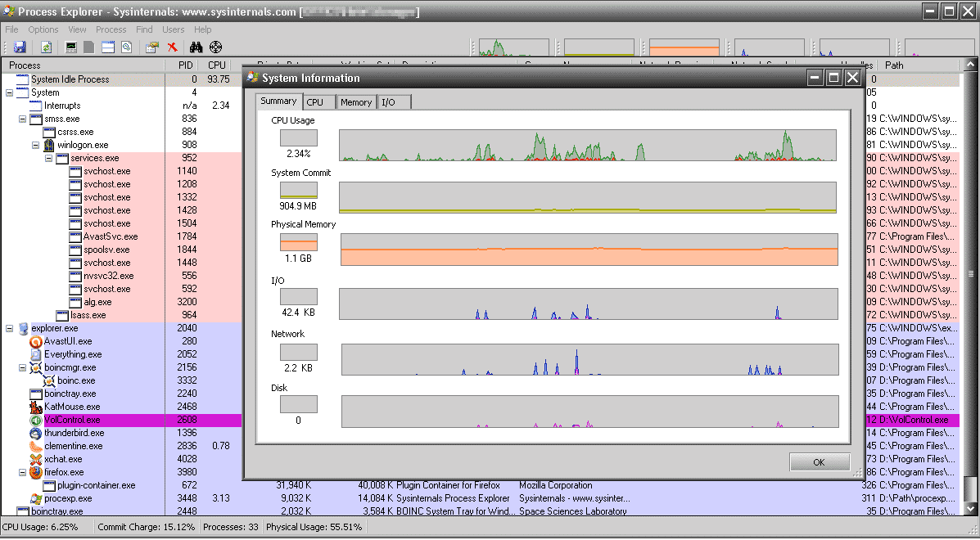Select the firefox.exe process icon

pyautogui.click(x=35, y=472)
